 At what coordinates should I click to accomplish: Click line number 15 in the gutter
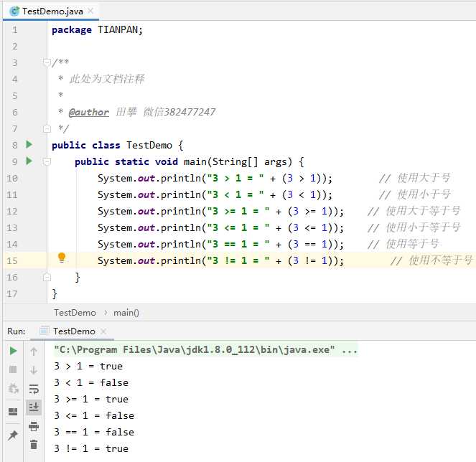point(12,260)
